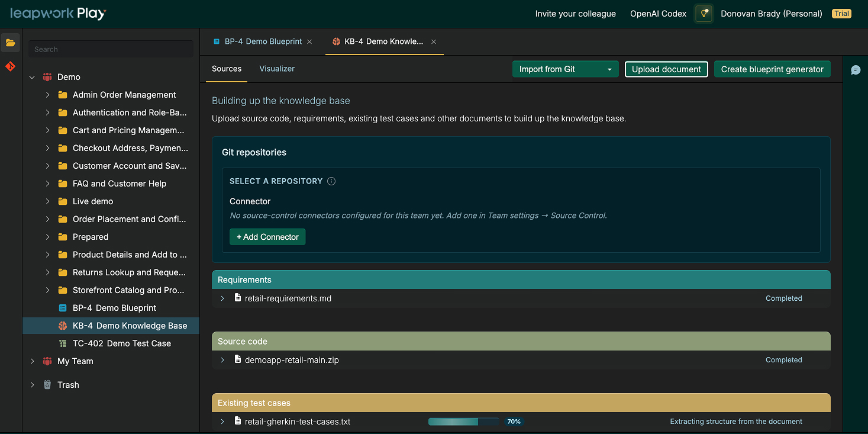Open the chat panel icon on right

click(856, 70)
